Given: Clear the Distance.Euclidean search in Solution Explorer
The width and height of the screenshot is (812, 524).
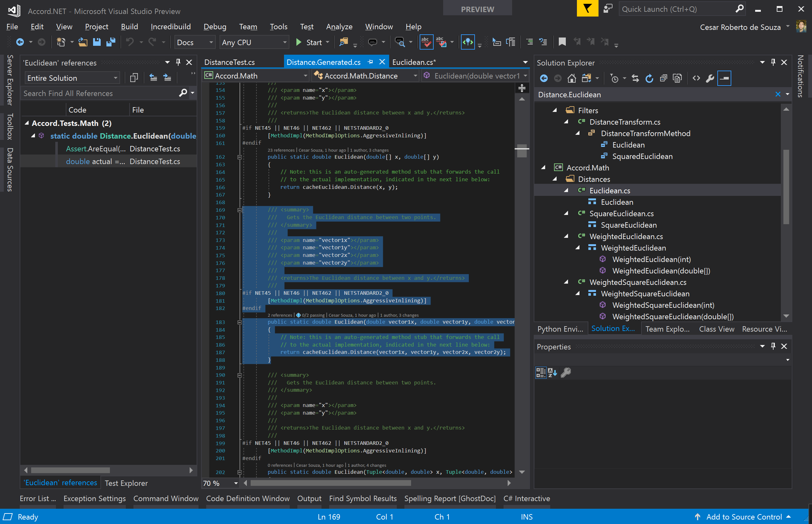Looking at the screenshot, I should pyautogui.click(x=778, y=94).
